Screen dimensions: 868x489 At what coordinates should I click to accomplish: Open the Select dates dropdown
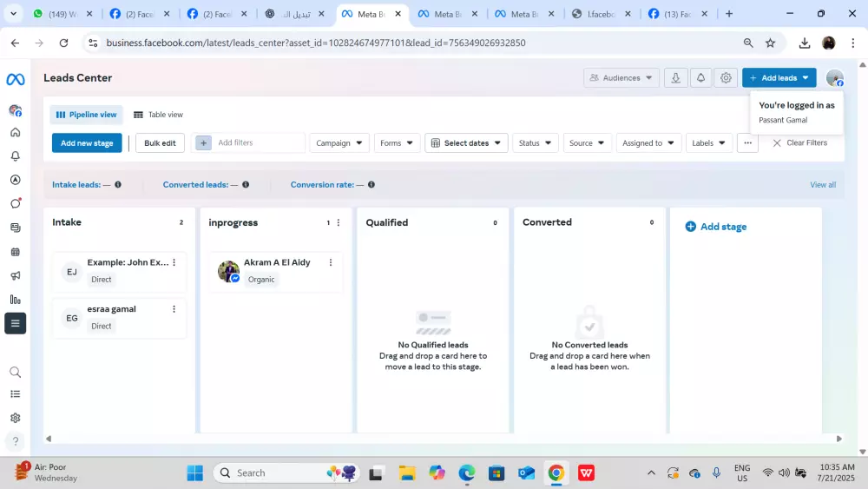point(466,143)
